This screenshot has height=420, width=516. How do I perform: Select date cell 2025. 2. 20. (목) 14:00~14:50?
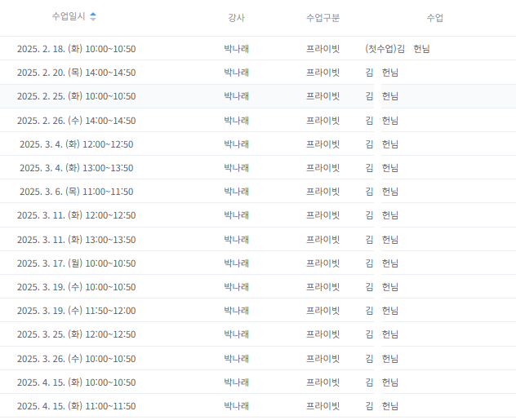click(77, 73)
